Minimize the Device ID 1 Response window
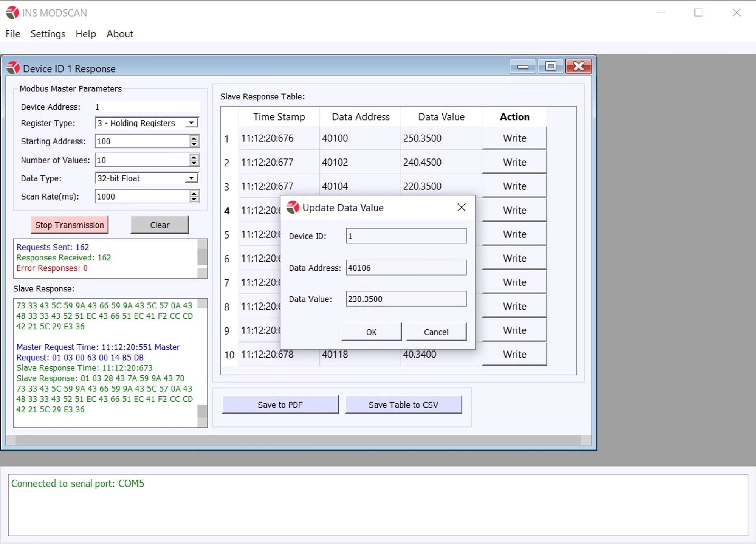 522,67
